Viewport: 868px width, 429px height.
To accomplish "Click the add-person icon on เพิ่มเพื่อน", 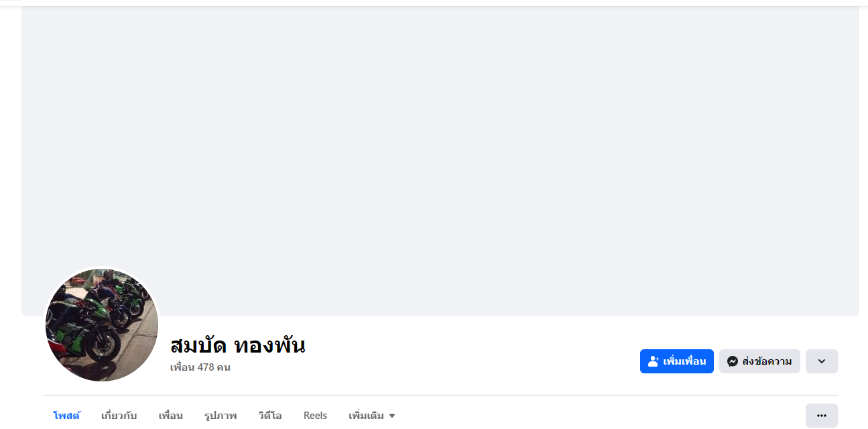I will click(x=654, y=361).
